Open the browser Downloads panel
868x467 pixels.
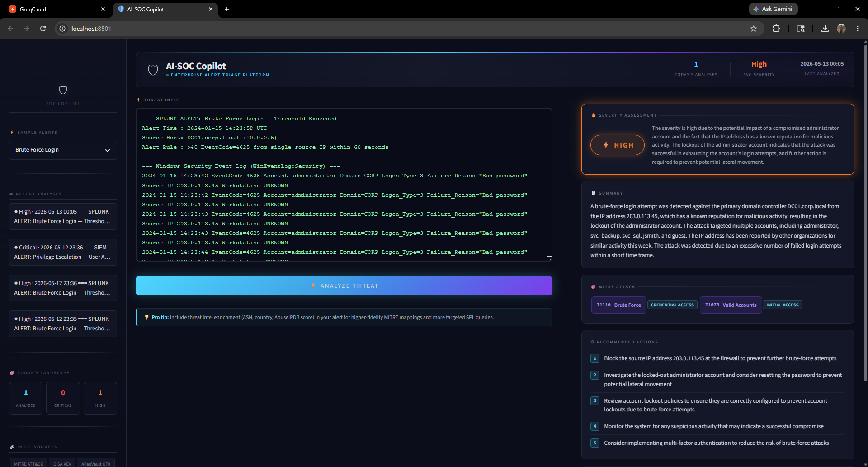click(825, 29)
